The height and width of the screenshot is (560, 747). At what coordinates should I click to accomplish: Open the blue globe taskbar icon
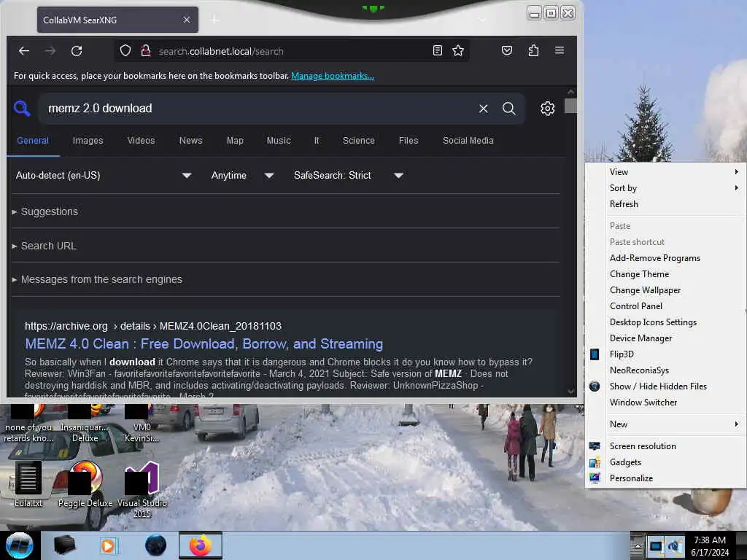[x=156, y=545]
